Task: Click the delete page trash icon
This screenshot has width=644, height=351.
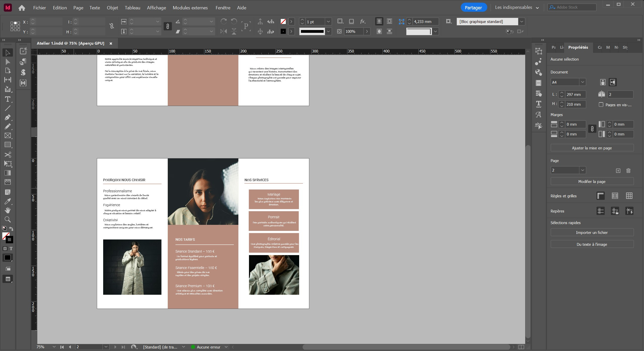Action: pyautogui.click(x=628, y=171)
